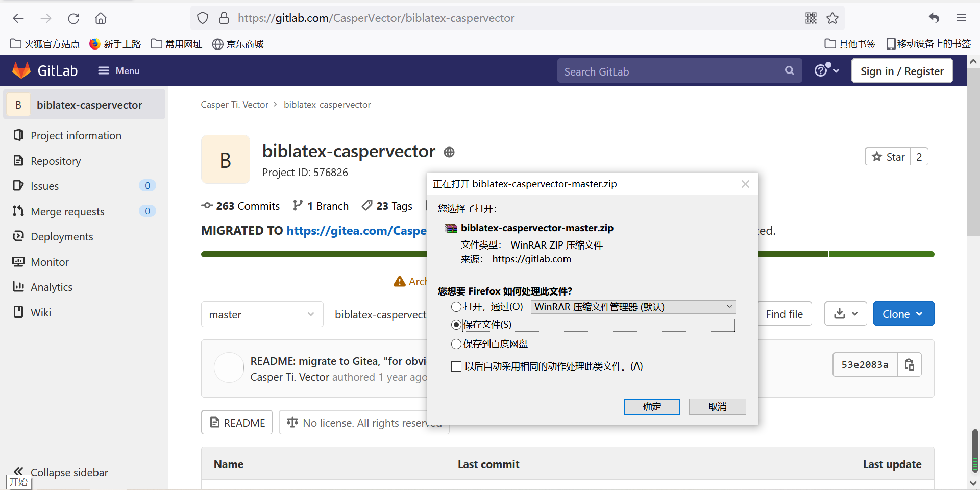
Task: Open the GitLab Menu dropdown
Action: click(118, 70)
